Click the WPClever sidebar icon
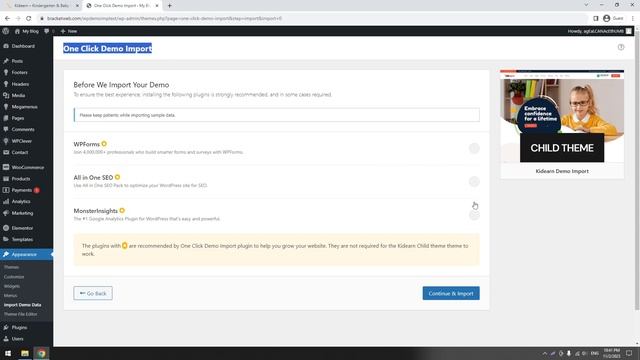 tap(6, 141)
